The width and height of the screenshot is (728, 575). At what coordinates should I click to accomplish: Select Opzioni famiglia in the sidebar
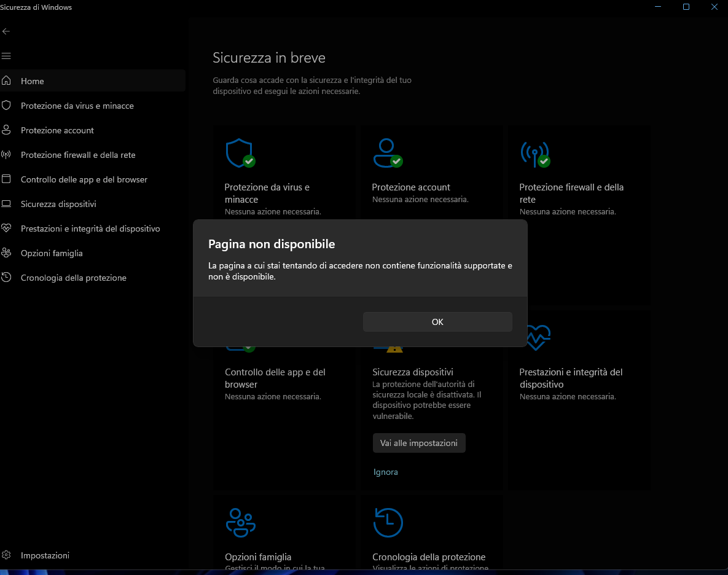[52, 253]
